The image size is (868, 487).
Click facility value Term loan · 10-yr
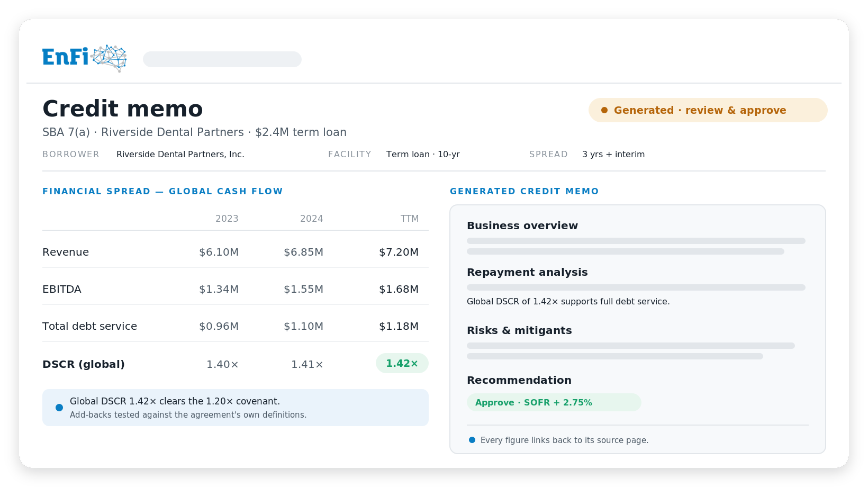pyautogui.click(x=423, y=154)
